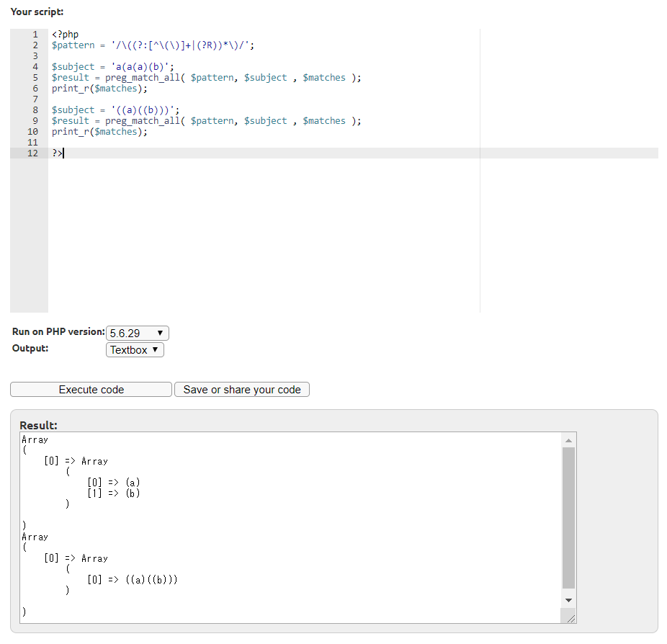
Task: Click the second $subject assignment on line 8
Action: tap(115, 110)
